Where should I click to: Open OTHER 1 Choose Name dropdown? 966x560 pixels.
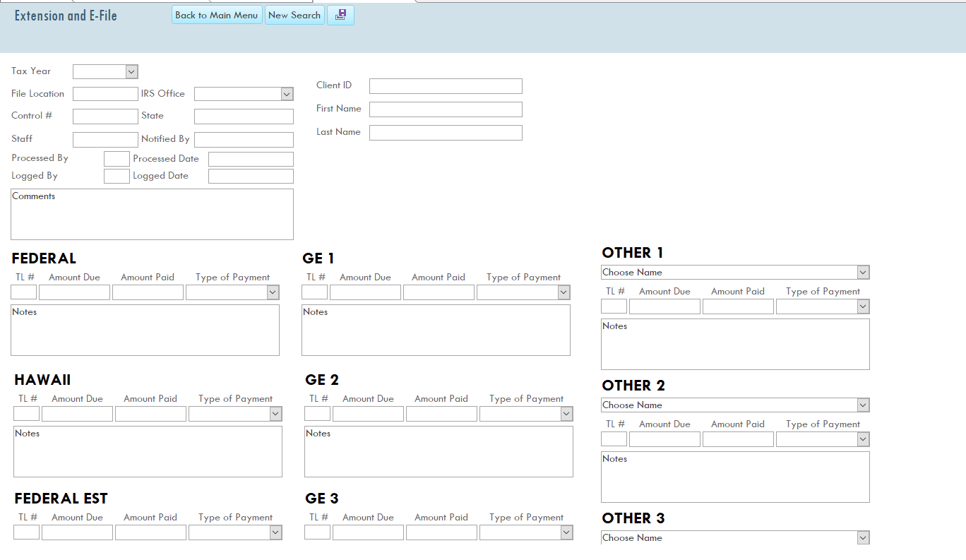(735, 273)
